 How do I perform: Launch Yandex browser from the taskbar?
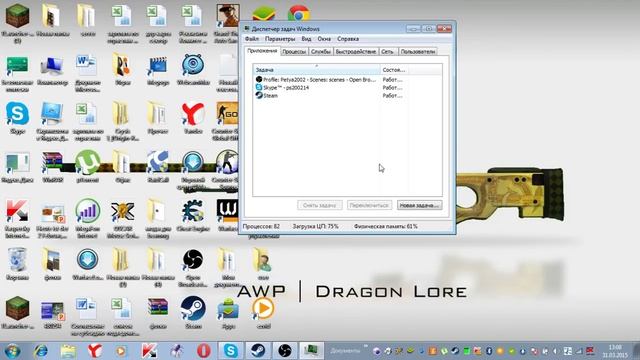[x=95, y=351]
